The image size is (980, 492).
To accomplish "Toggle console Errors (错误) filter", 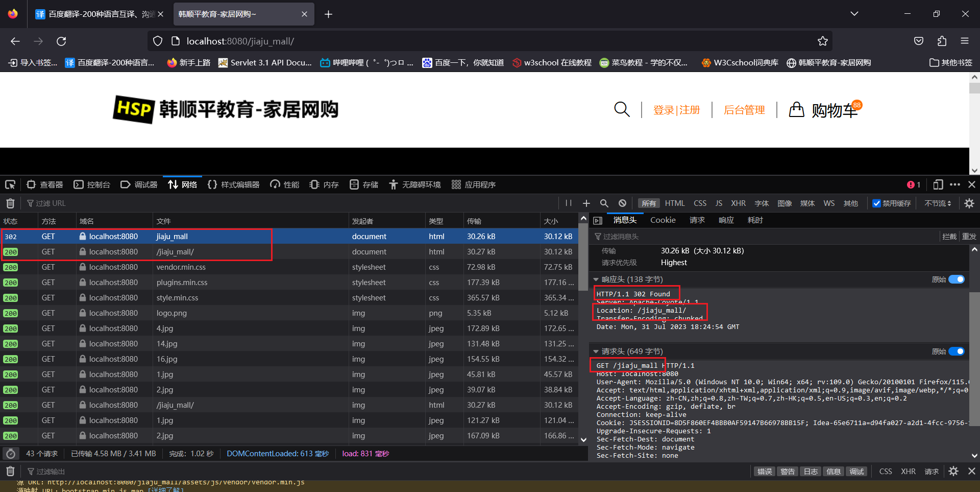I will click(x=764, y=472).
